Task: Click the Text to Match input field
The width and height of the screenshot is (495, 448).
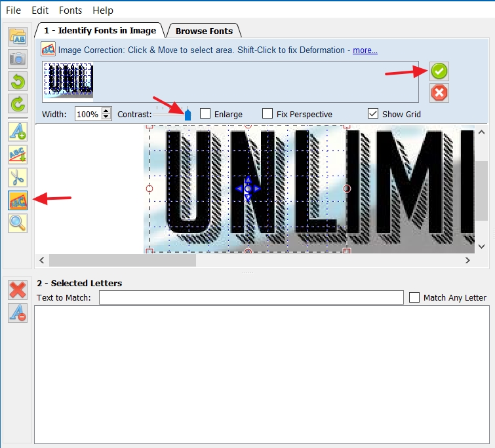Action: tap(251, 297)
